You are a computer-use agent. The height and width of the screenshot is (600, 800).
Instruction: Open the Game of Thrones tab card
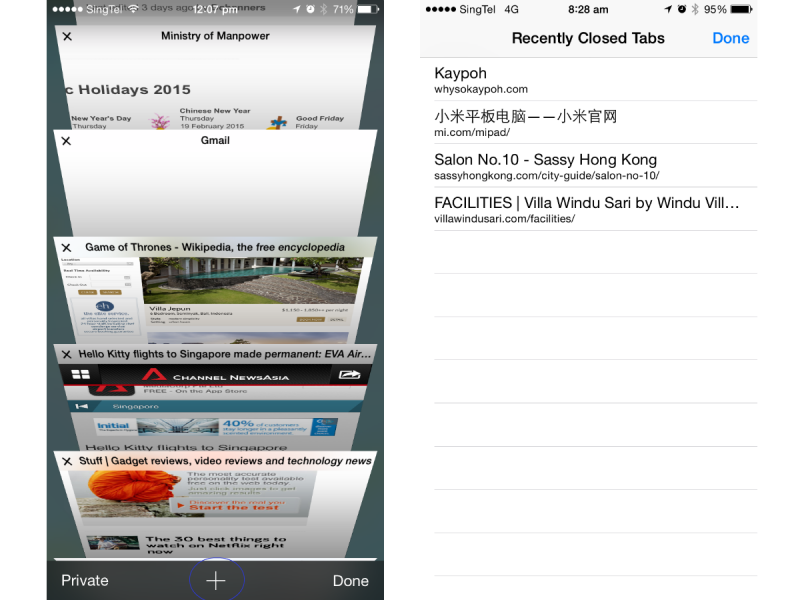pyautogui.click(x=215, y=291)
